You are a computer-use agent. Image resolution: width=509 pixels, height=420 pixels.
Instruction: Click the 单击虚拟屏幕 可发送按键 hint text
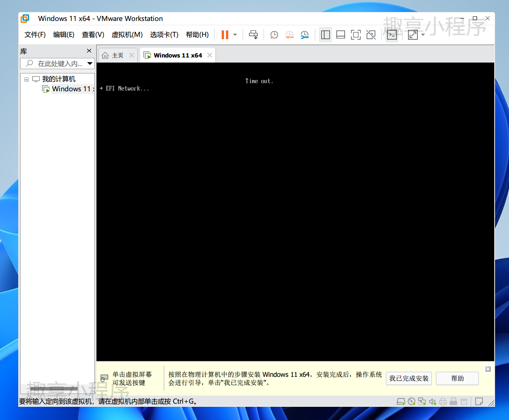point(132,378)
